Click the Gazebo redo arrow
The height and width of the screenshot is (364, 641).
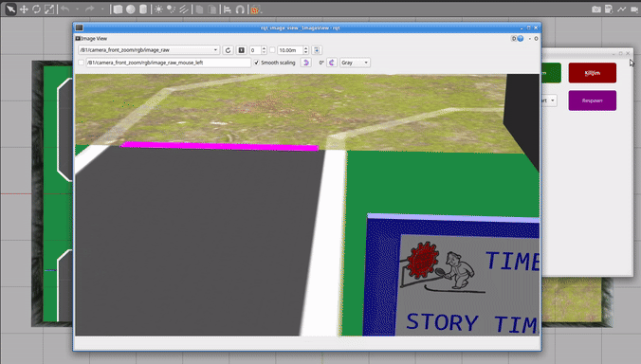pyautogui.click(x=89, y=9)
